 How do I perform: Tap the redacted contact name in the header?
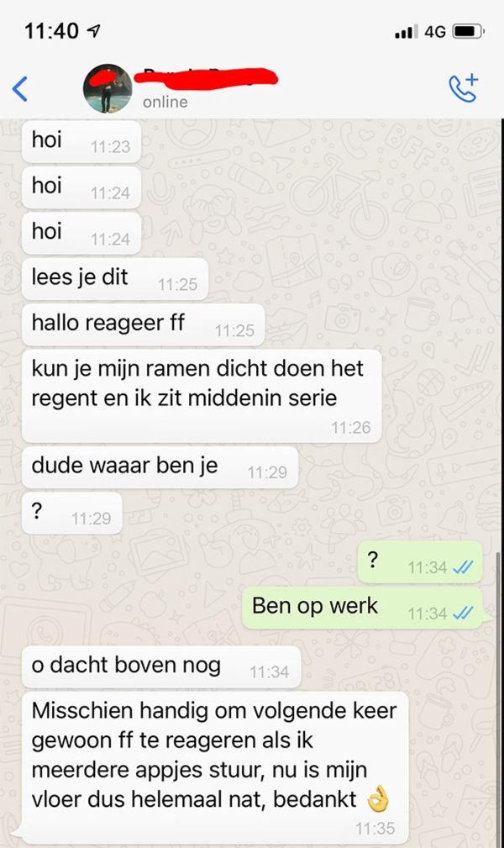pos(206,77)
